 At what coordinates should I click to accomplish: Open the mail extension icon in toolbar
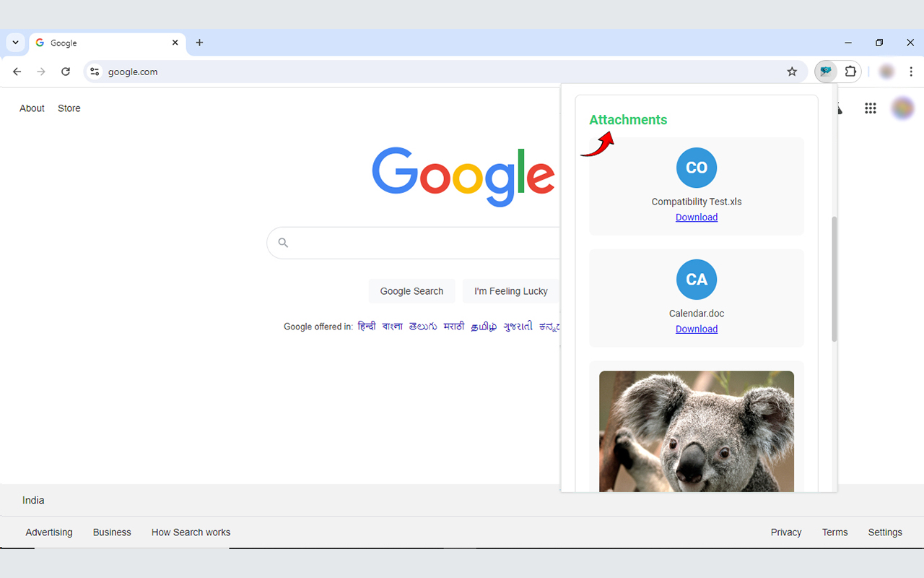point(825,72)
